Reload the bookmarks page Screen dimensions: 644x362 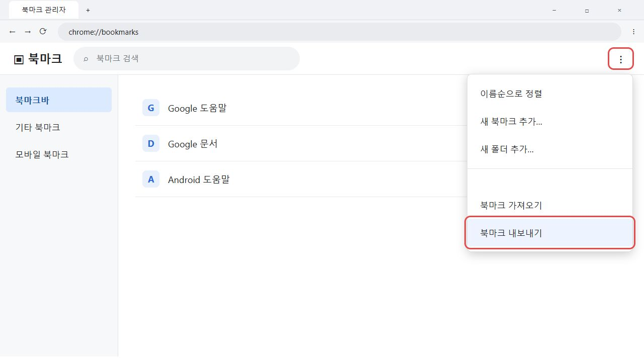43,32
